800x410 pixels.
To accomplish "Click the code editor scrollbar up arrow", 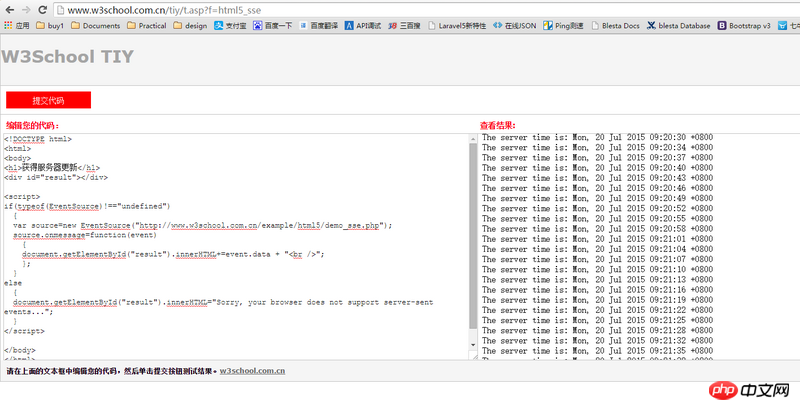I will click(x=472, y=139).
